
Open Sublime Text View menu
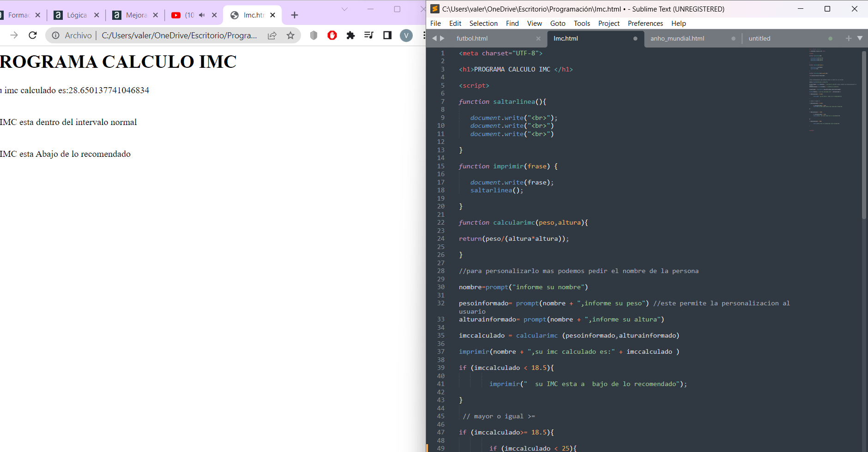click(535, 23)
